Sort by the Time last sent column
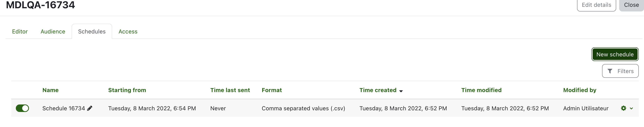Screen dimensions: 644x127 230,90
